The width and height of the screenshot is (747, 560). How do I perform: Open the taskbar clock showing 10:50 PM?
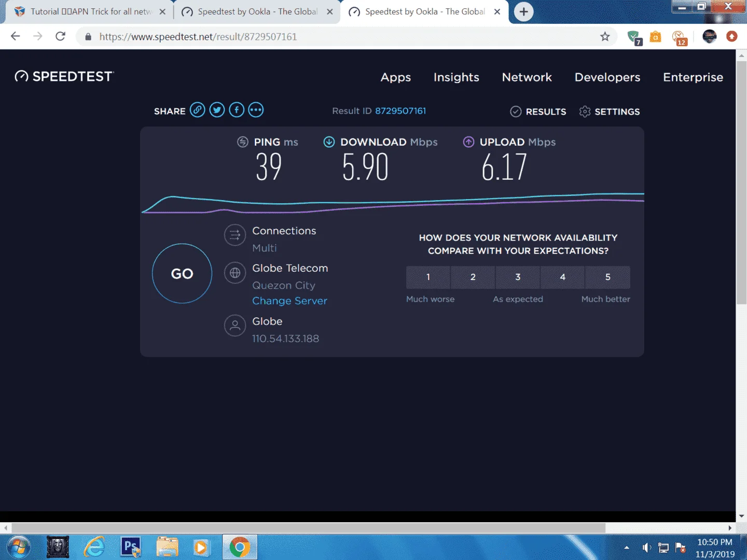coord(715,548)
